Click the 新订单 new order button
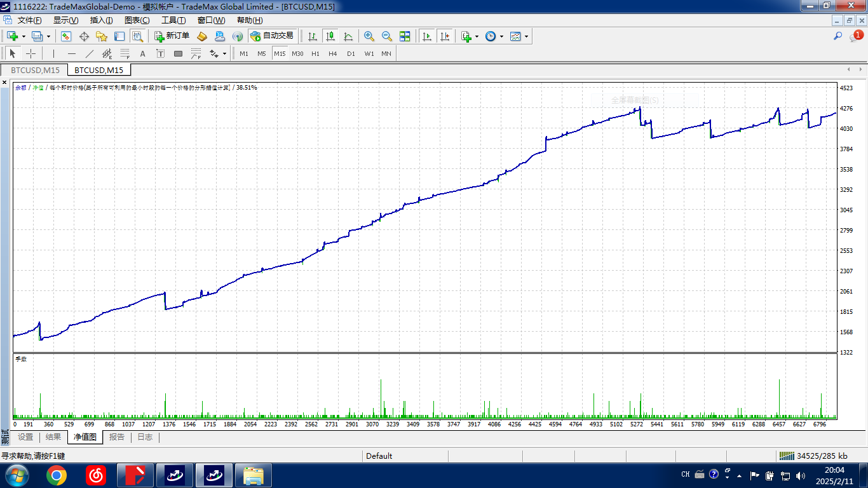The width and height of the screenshot is (868, 488). [x=172, y=36]
